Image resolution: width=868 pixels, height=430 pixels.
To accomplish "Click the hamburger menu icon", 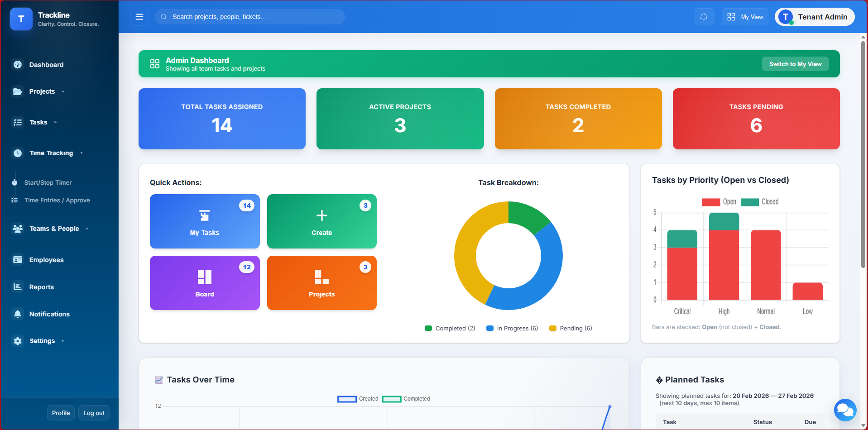I will tap(139, 17).
